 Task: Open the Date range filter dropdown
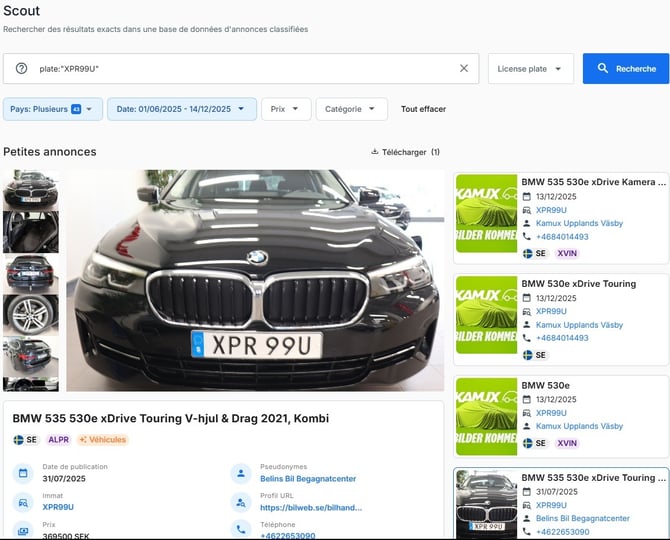tap(182, 109)
